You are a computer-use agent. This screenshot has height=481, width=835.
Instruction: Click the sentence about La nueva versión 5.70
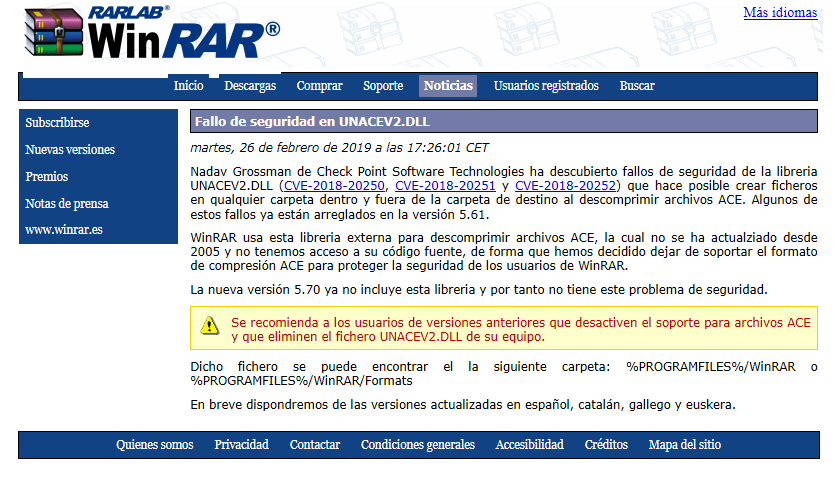[x=479, y=290]
